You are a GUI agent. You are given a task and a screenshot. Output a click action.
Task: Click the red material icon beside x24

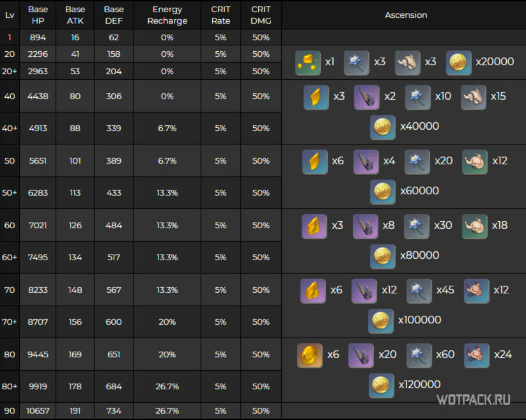pyautogui.click(x=477, y=355)
